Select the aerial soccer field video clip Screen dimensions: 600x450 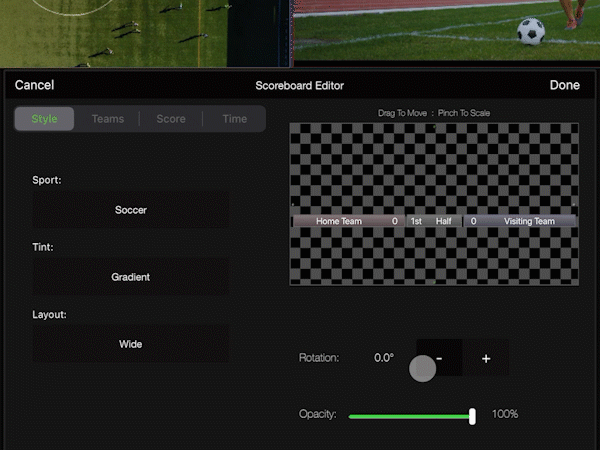click(145, 32)
